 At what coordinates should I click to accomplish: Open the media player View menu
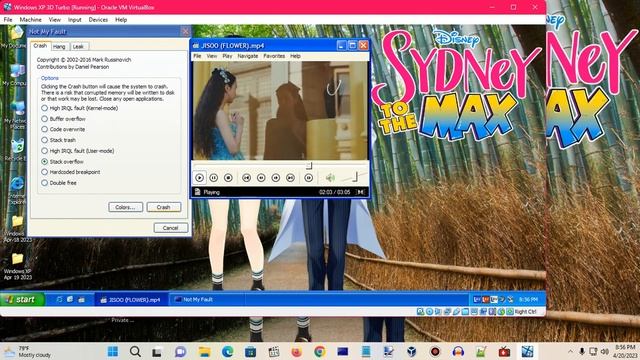coord(211,56)
